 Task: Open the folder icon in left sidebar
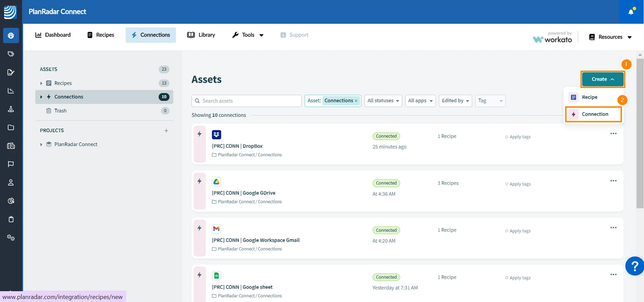pyautogui.click(x=11, y=128)
